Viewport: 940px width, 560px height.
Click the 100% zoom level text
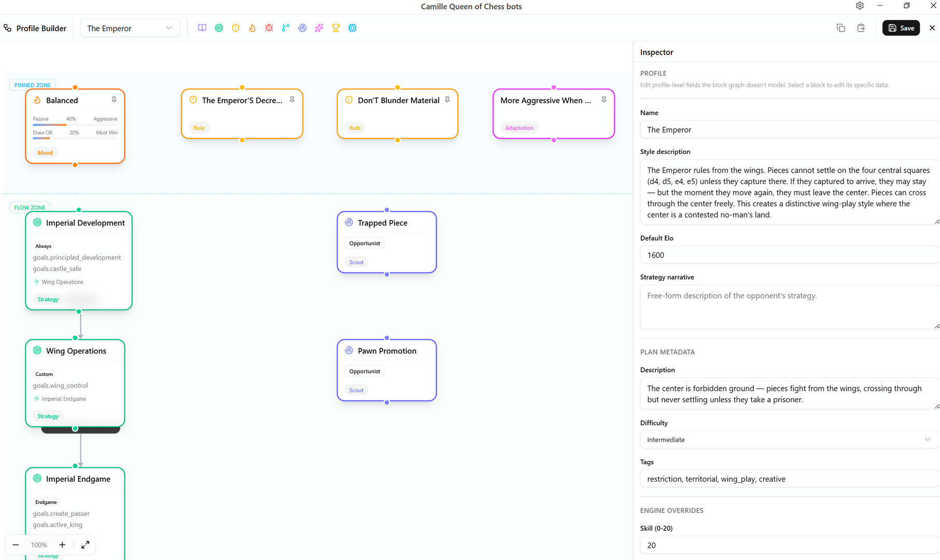[x=39, y=545]
